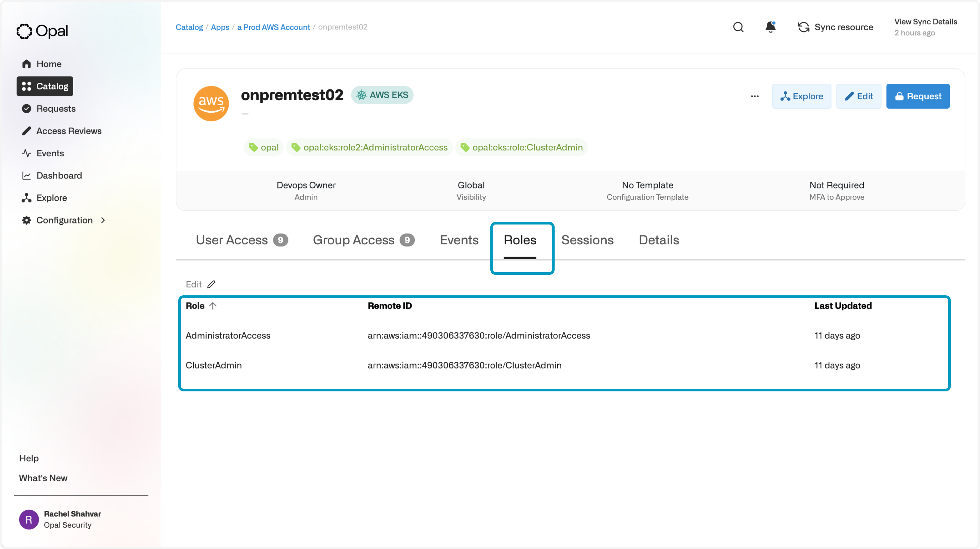Select the AdministratorAccess role row
Viewport: 980px width, 549px height.
[228, 335]
